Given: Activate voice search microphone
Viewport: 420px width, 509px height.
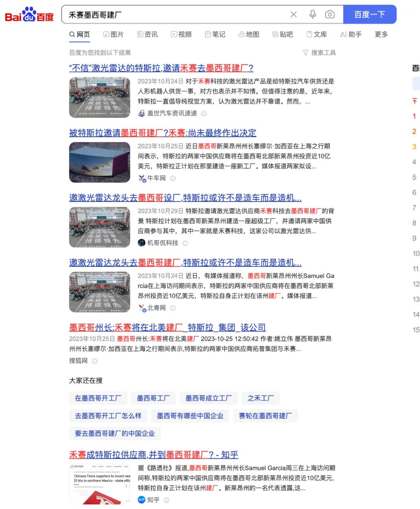Looking at the screenshot, I should 312,14.
